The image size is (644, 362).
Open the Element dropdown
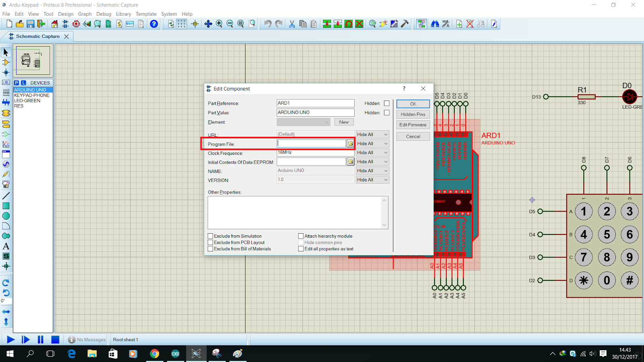(x=303, y=122)
